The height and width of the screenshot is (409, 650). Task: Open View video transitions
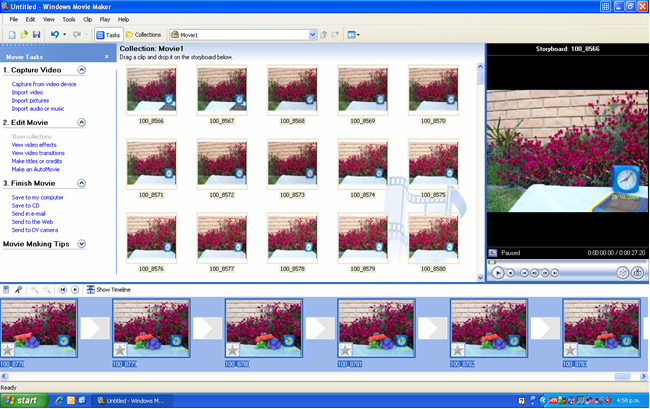tap(38, 153)
